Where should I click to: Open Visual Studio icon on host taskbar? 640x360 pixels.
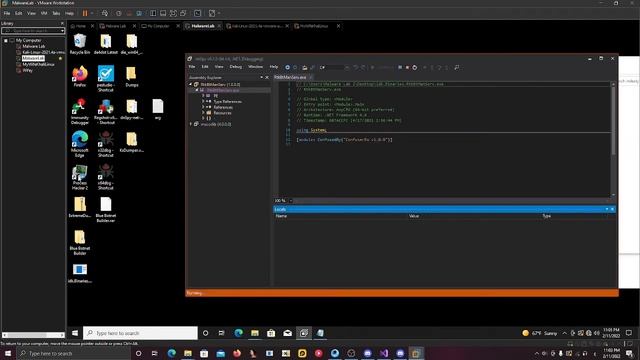tap(384, 353)
